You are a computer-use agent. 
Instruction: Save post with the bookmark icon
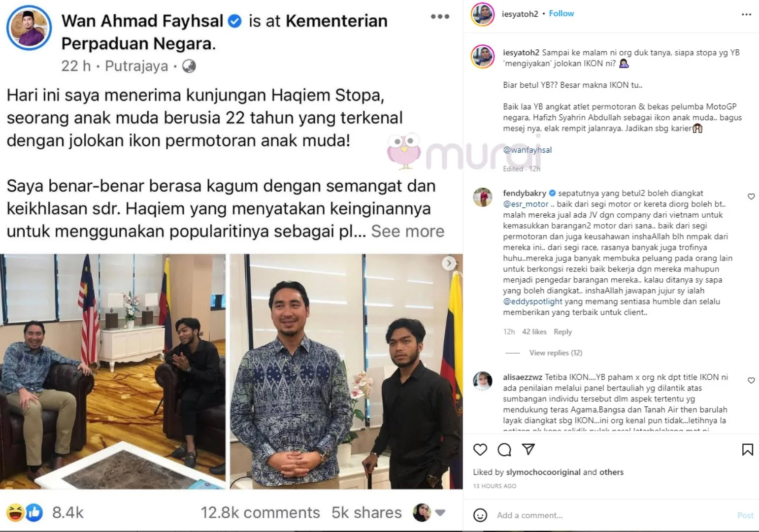pyautogui.click(x=747, y=449)
